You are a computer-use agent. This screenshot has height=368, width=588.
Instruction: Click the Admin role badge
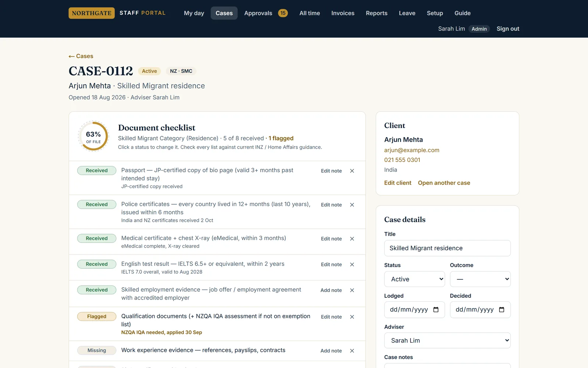[x=479, y=29]
